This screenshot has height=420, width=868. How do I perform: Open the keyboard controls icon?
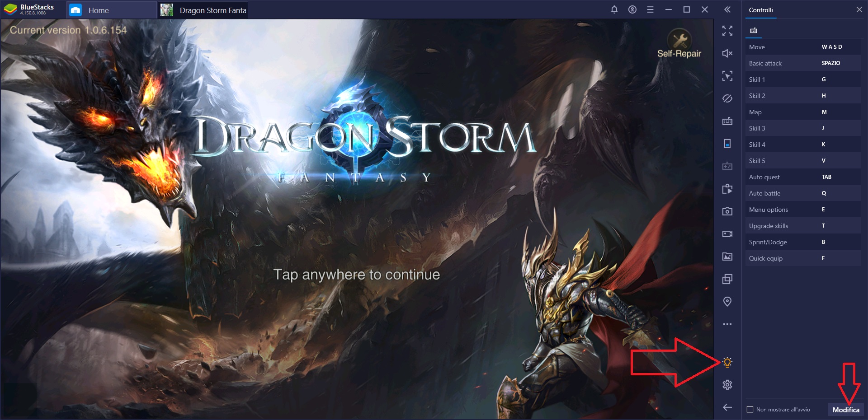[x=727, y=121]
